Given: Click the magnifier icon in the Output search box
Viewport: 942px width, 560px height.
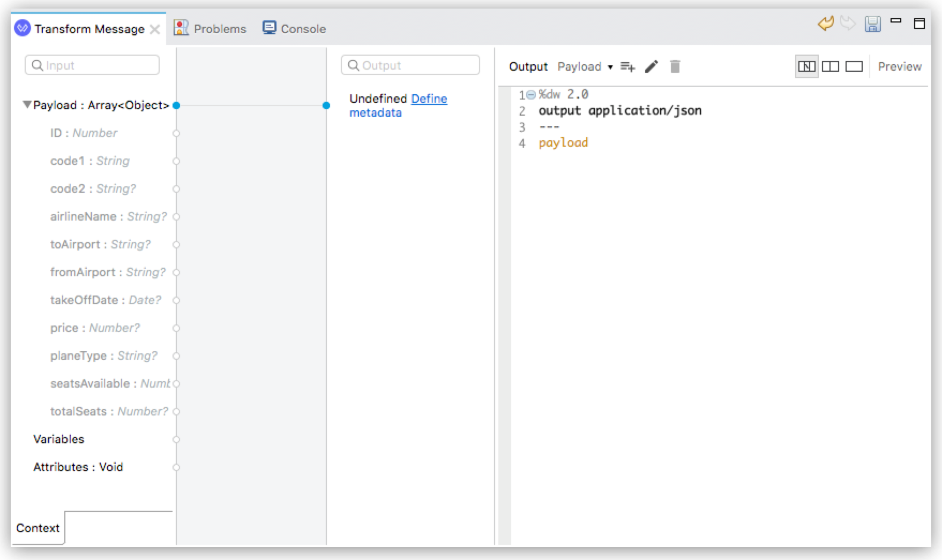Looking at the screenshot, I should [x=354, y=65].
